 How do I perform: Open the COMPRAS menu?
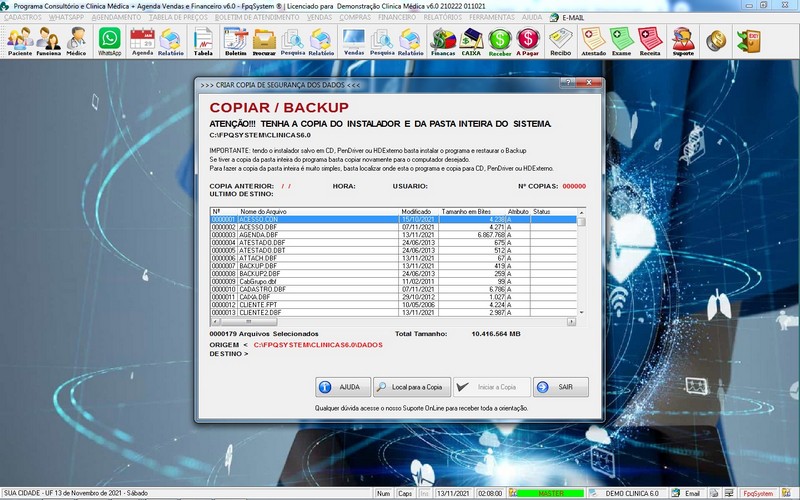(x=355, y=17)
